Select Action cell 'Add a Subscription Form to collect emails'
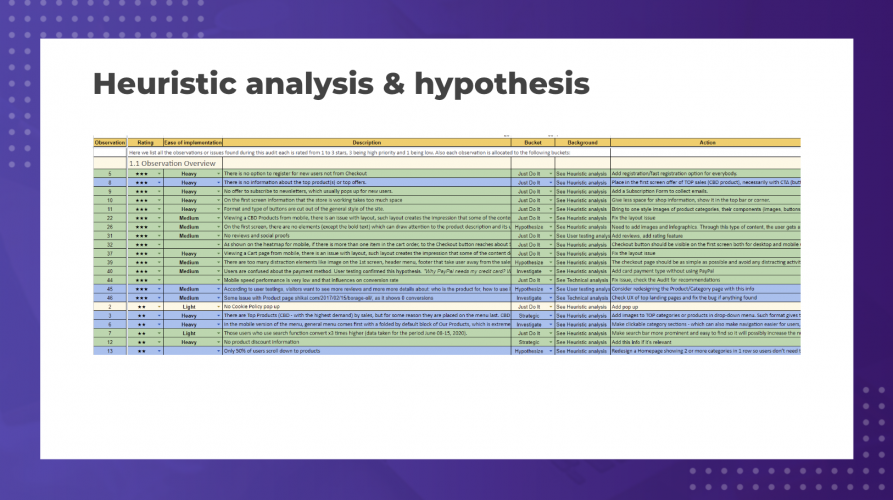893x500 pixels. [x=706, y=191]
